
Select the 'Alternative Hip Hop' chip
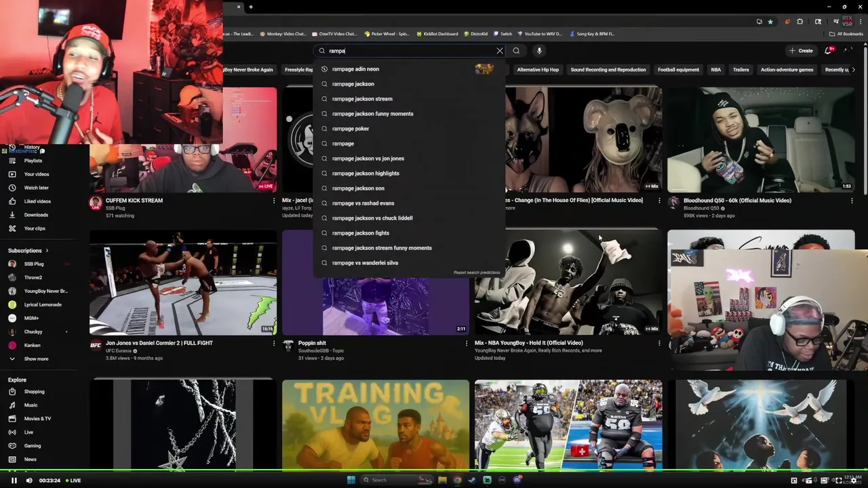(x=538, y=70)
